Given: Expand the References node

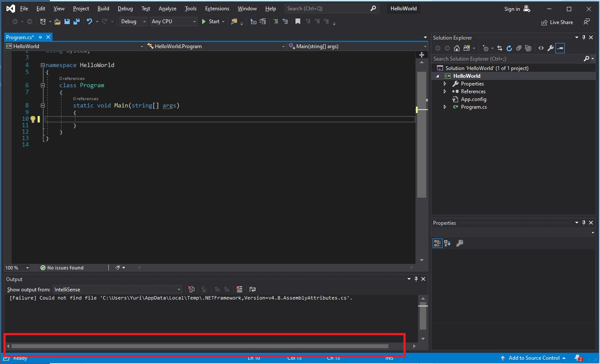Looking at the screenshot, I should (445, 92).
